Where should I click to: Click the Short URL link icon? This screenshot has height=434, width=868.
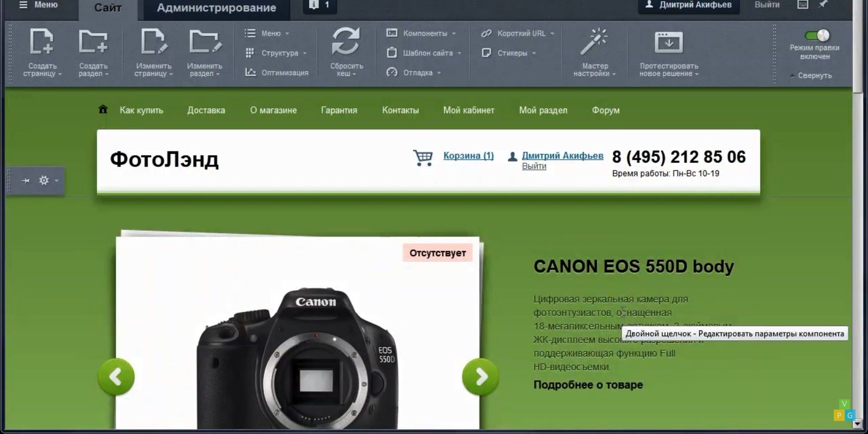point(487,33)
